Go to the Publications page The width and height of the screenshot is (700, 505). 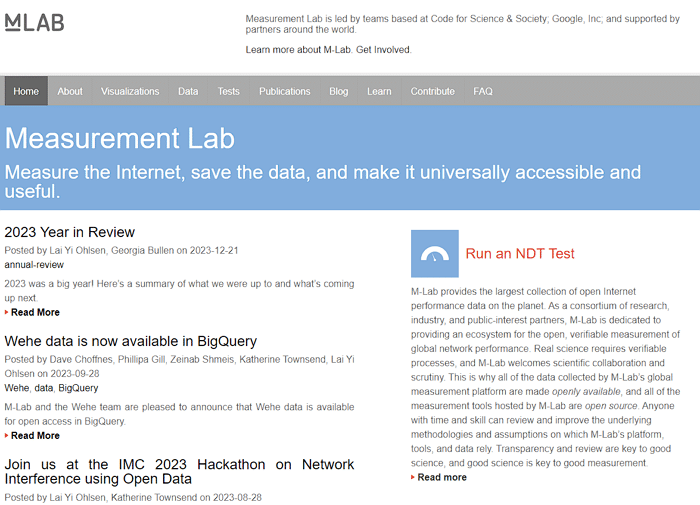coord(284,91)
